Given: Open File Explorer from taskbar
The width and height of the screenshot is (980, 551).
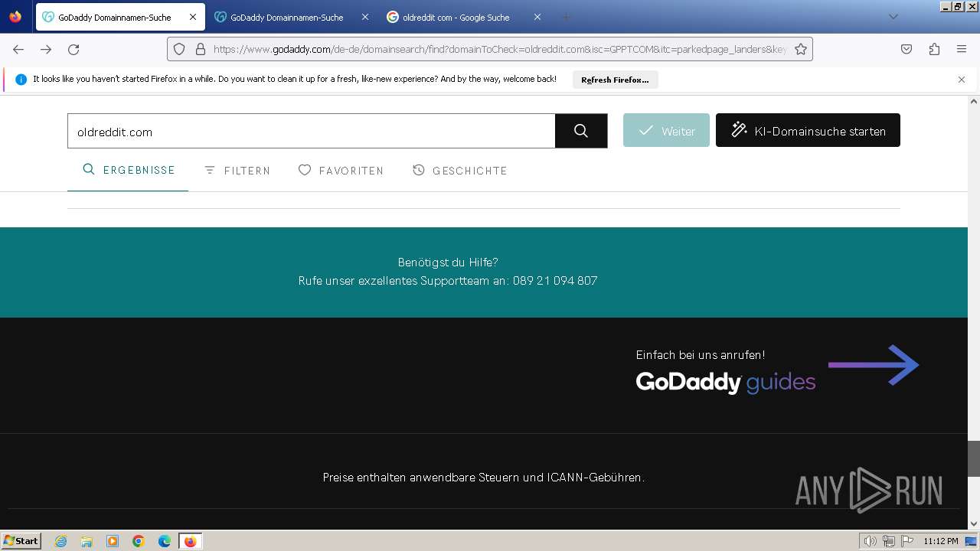Looking at the screenshot, I should coord(87,541).
